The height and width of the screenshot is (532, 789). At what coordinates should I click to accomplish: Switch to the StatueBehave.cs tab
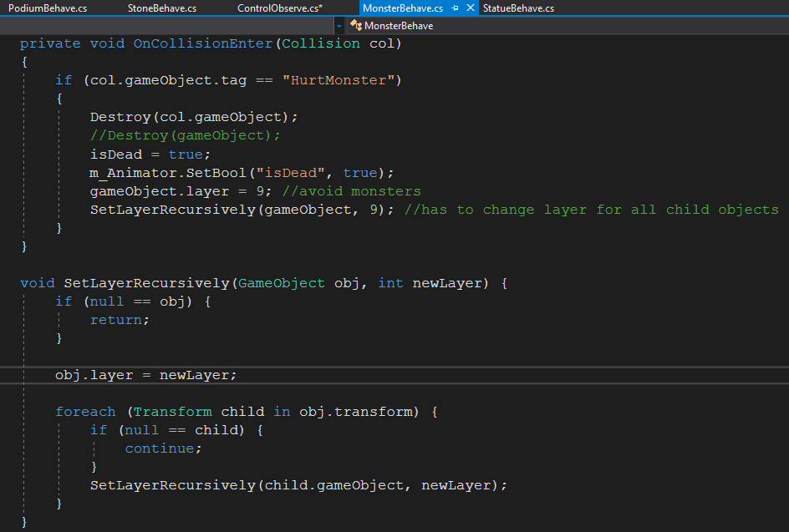(x=518, y=8)
